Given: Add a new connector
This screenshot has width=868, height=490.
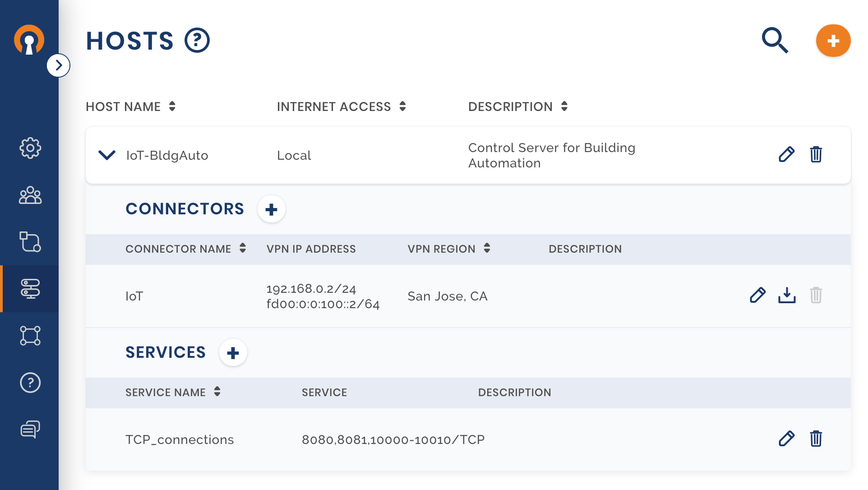Looking at the screenshot, I should (272, 209).
